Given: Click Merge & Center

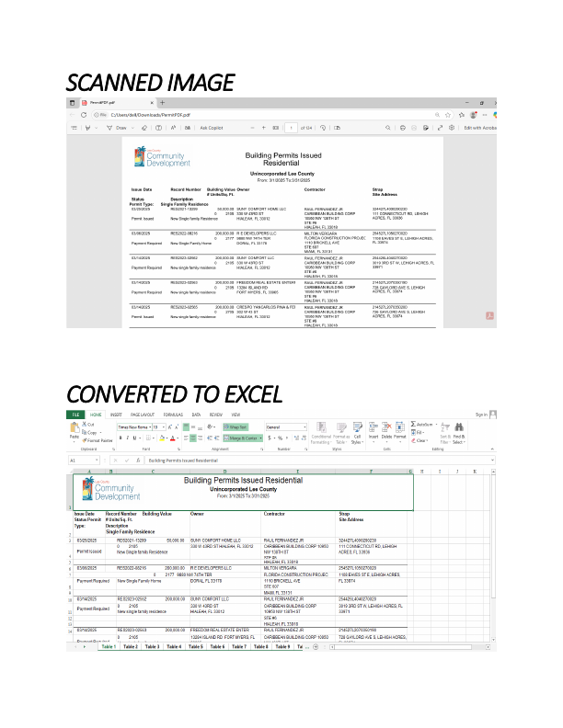Looking at the screenshot, I should tap(243, 438).
